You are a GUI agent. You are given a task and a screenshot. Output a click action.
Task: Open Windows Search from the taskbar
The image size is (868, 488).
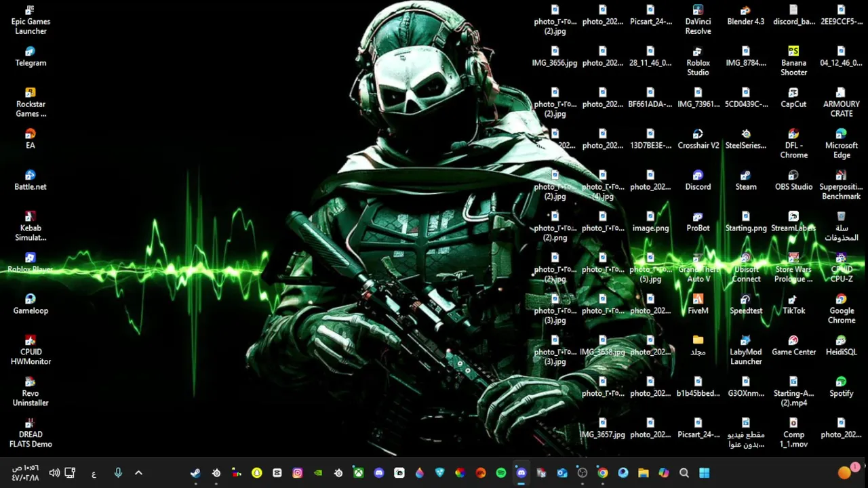coord(684,473)
